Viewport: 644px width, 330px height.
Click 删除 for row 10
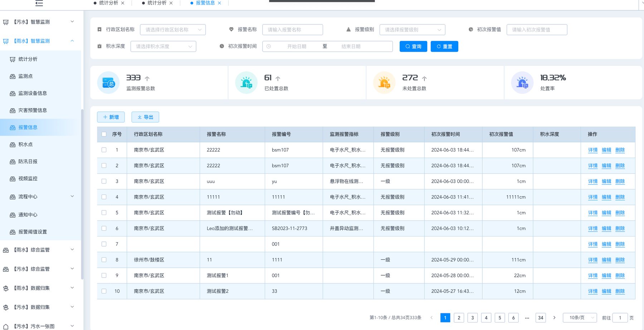620,291
